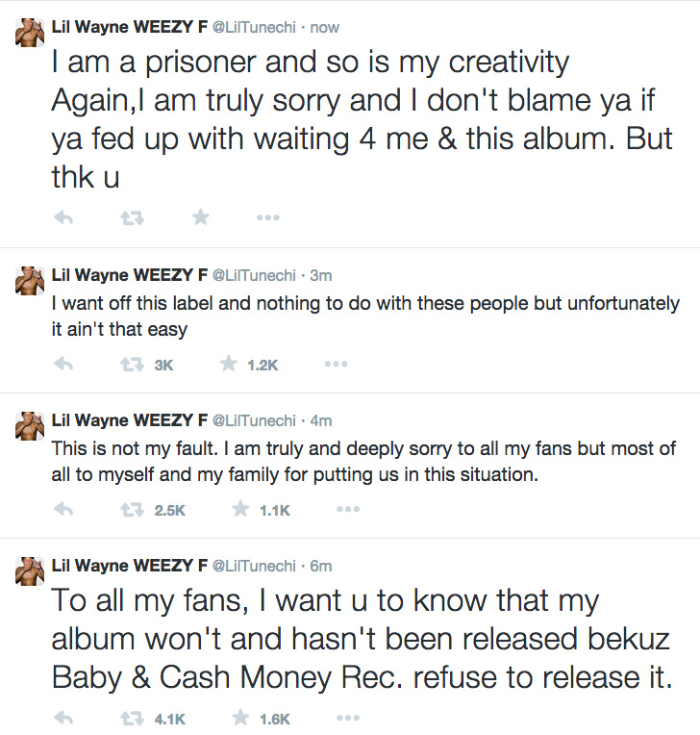Open @LilTunechi handle on the newest tweet
The height and width of the screenshot is (735, 700).
(x=255, y=27)
